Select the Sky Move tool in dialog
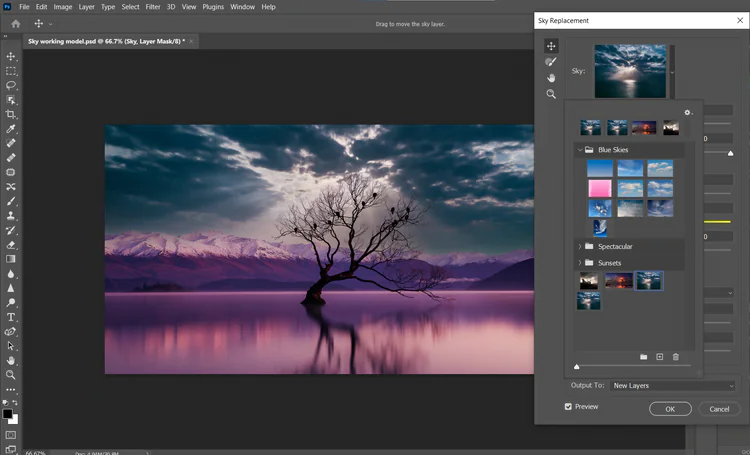Image resolution: width=750 pixels, height=455 pixels. (x=551, y=46)
